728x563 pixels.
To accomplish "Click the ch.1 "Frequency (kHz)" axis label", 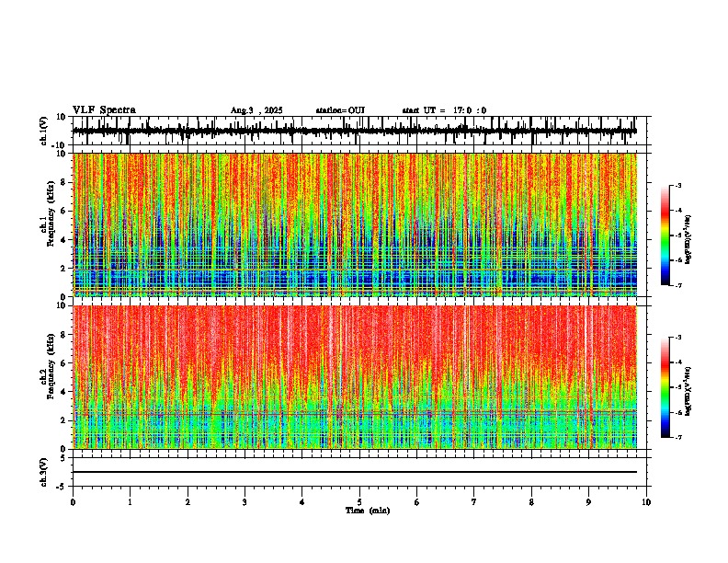I will pyautogui.click(x=51, y=214).
